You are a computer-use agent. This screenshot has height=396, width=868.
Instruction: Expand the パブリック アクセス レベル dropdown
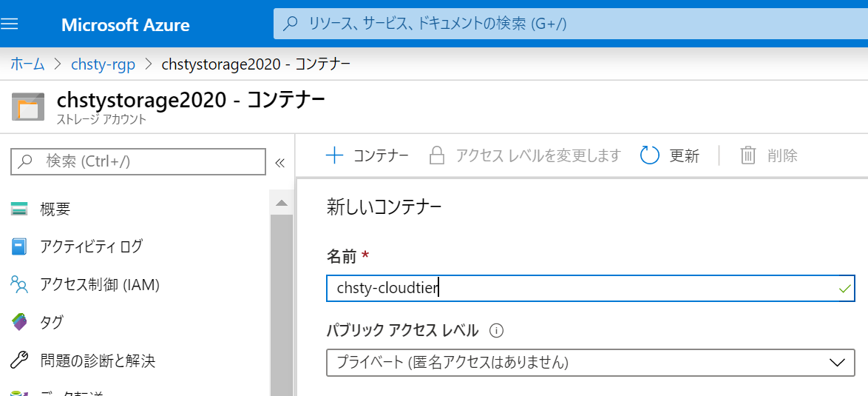point(590,363)
